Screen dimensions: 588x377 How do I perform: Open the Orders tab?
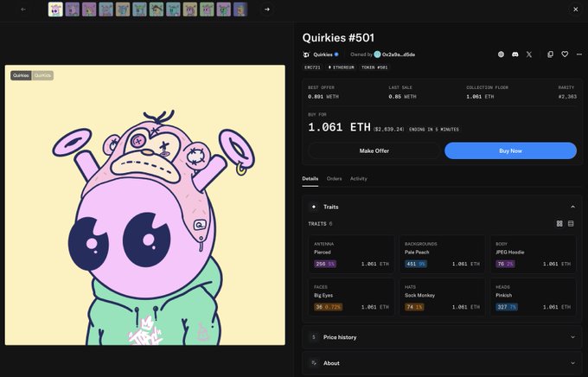tap(334, 179)
